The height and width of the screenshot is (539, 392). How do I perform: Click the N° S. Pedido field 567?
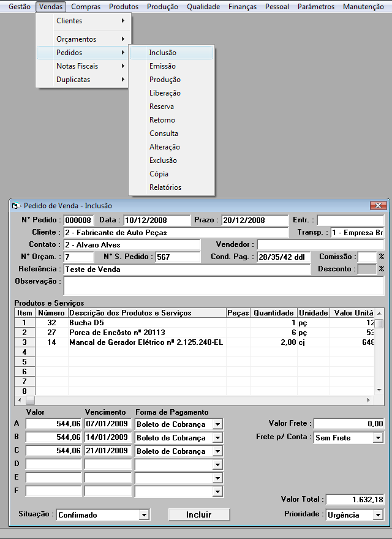[178, 257]
